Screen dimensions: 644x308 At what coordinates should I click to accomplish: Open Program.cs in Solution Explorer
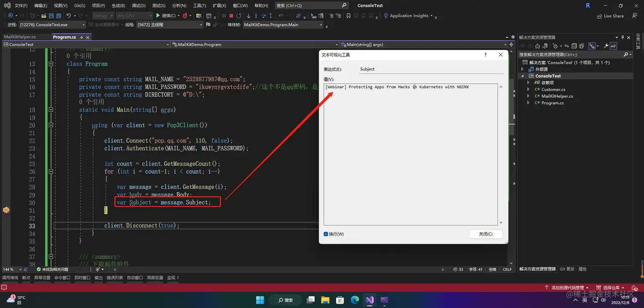point(552,103)
